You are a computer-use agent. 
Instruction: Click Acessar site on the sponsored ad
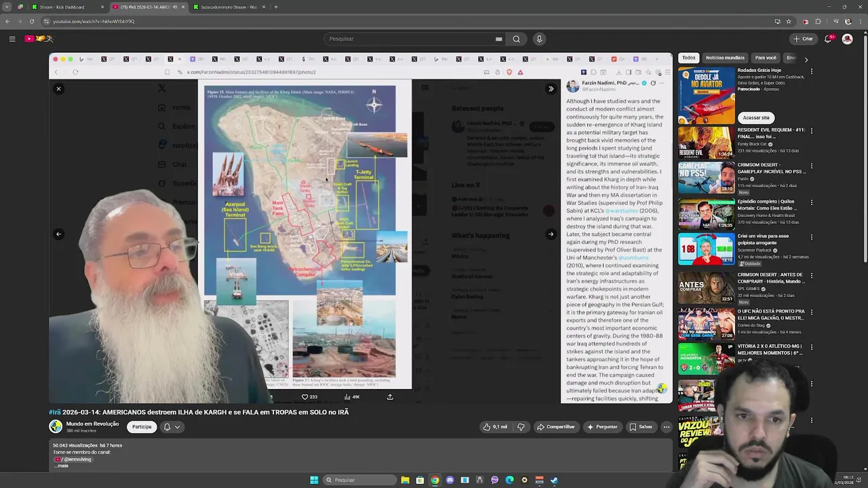coord(756,118)
